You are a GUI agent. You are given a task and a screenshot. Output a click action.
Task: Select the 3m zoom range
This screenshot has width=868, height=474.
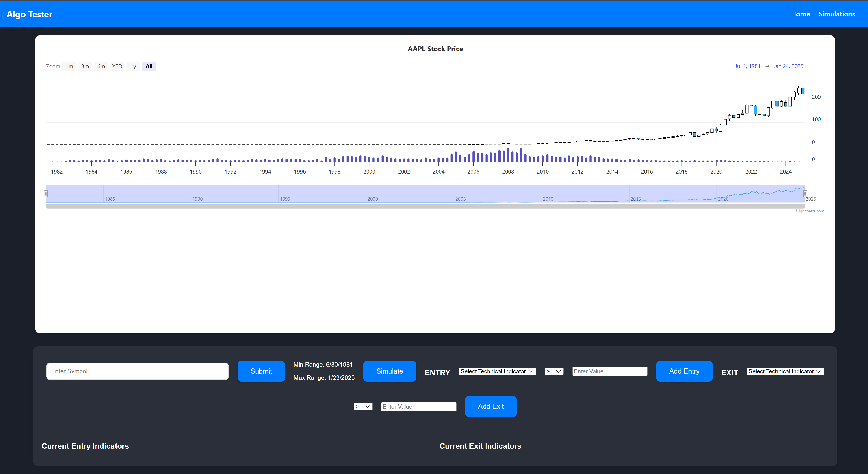tap(85, 66)
